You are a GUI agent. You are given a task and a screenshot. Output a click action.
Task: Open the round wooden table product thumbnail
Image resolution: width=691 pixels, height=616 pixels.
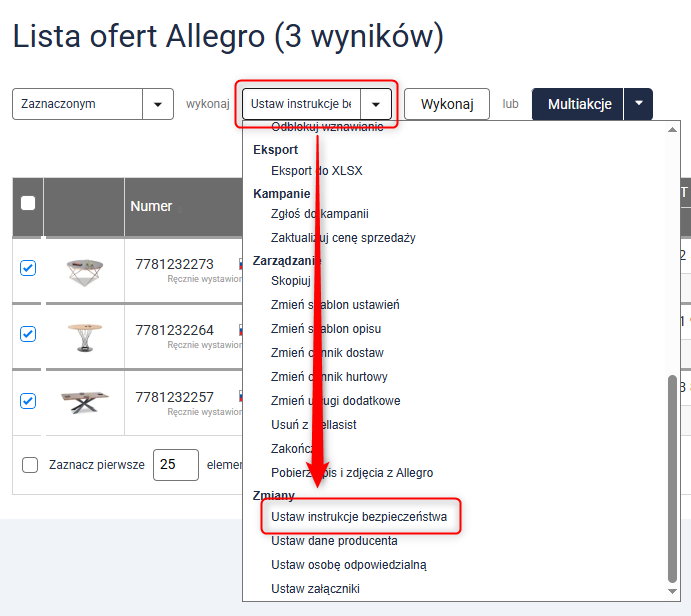[84, 336]
